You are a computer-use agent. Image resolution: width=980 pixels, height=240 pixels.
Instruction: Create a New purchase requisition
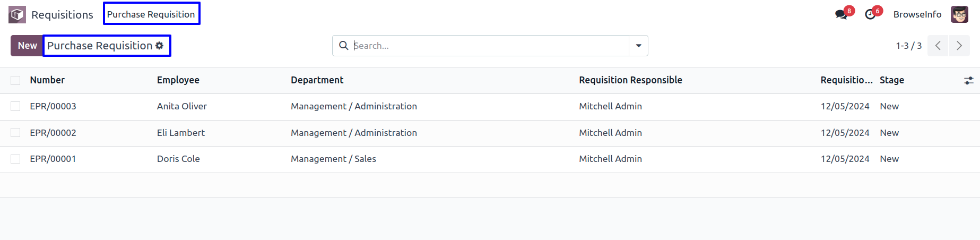(x=27, y=46)
